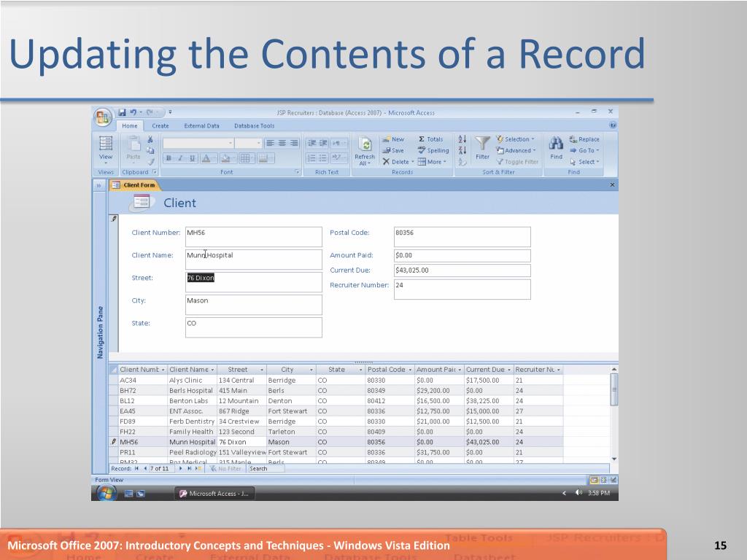Open Access Help question mark icon
The image size is (747, 560).
tap(613, 125)
